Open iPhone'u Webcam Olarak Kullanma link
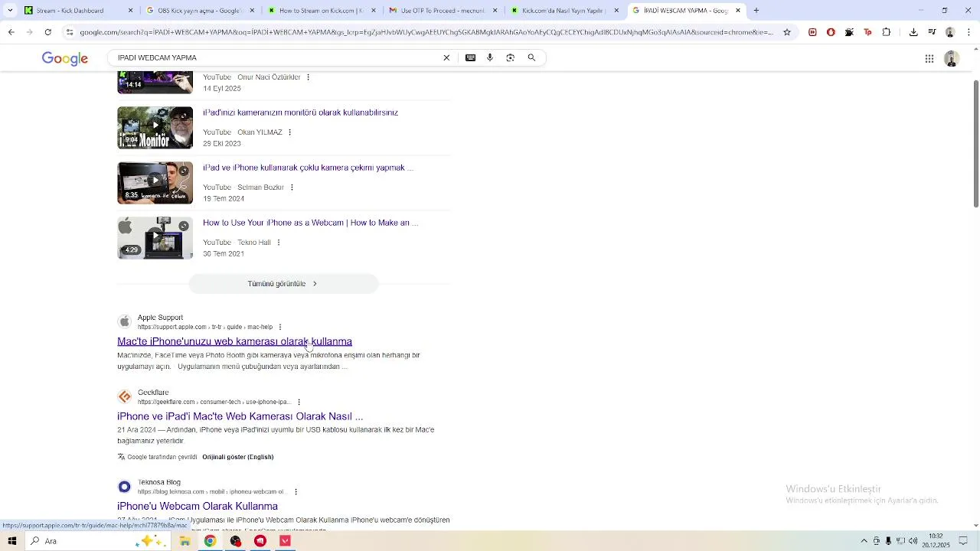Image resolution: width=980 pixels, height=551 pixels. [x=198, y=506]
